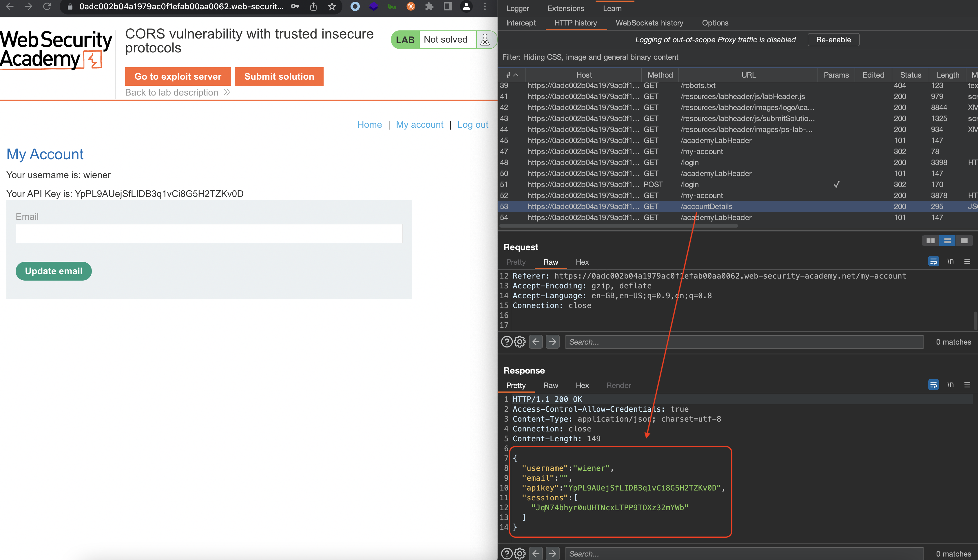This screenshot has height=560, width=978.
Task: Open the browser extensions puzzle icon
Action: 429,6
